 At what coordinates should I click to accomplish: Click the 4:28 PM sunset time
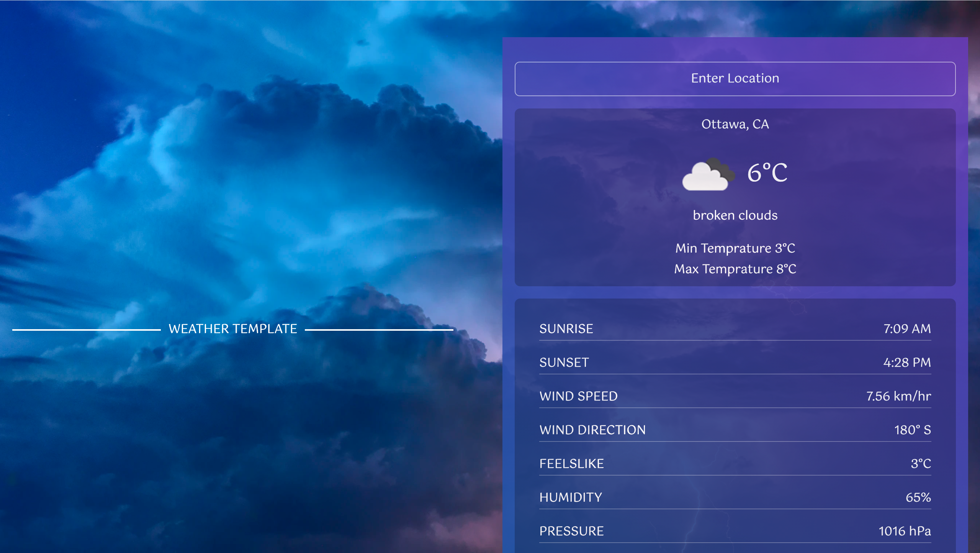pyautogui.click(x=906, y=363)
